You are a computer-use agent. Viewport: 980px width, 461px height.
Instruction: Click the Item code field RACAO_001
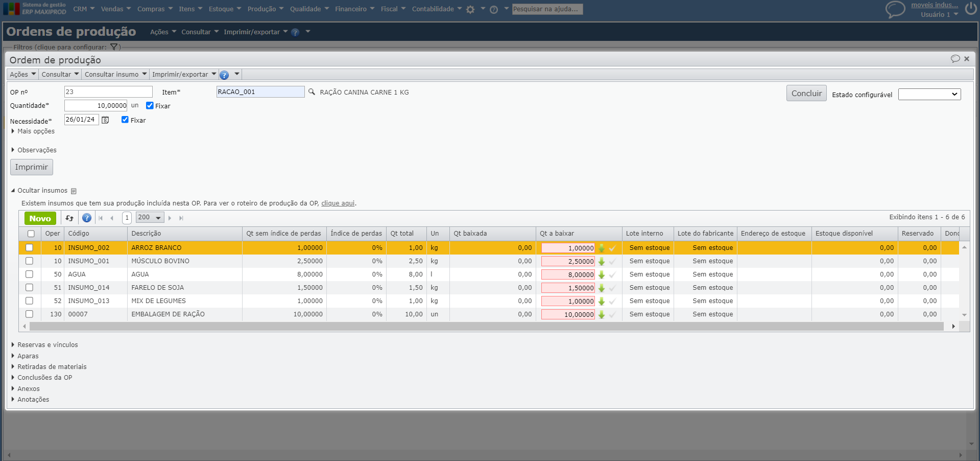click(x=260, y=92)
